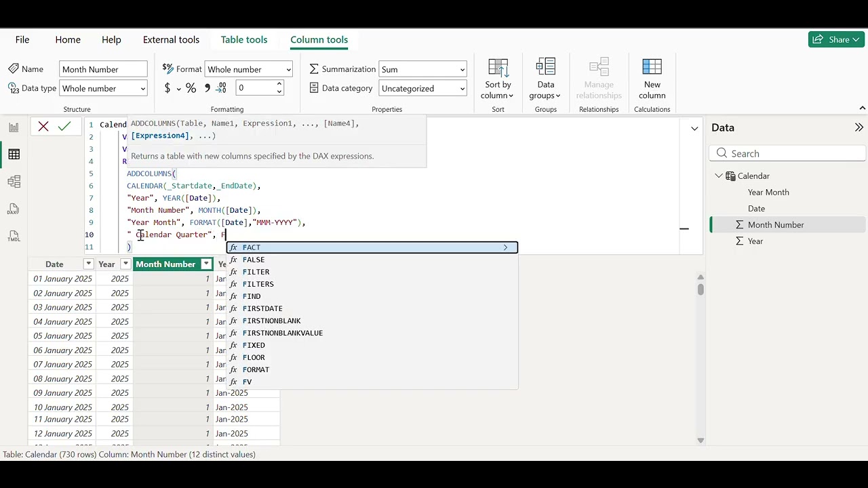Image resolution: width=868 pixels, height=488 pixels.
Task: Choose FILTERS from autocomplete suggestions
Action: pyautogui.click(x=372, y=284)
